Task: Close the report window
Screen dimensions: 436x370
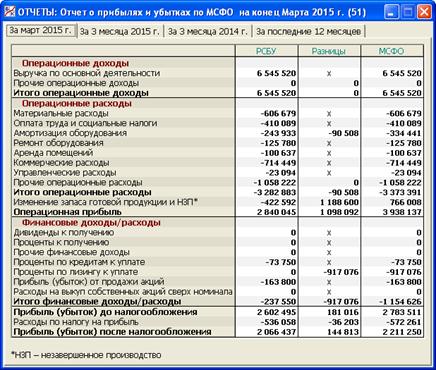Action: point(424,12)
